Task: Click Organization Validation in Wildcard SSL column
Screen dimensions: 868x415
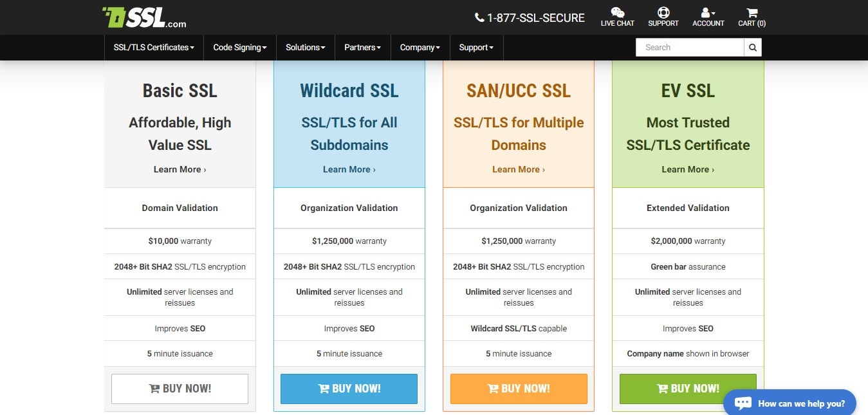Action: 349,208
